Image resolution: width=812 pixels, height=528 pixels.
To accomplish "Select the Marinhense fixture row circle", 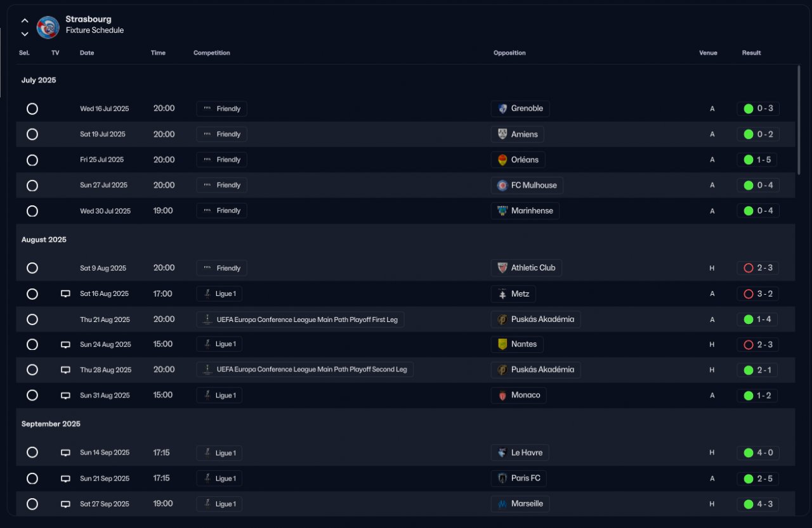I will pyautogui.click(x=32, y=211).
